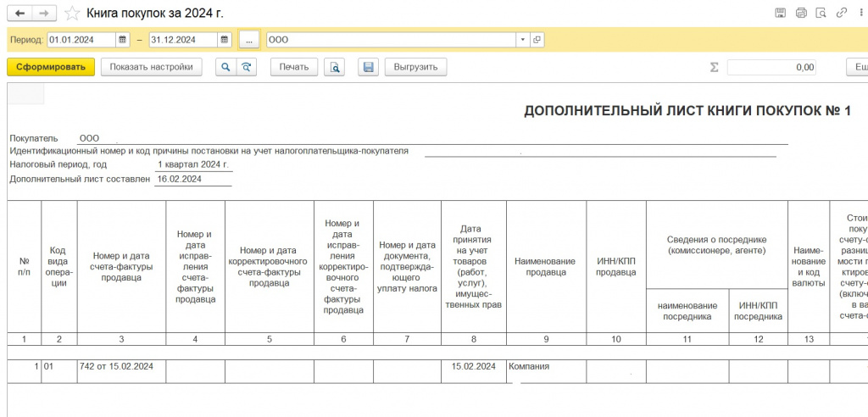
Task: Click header 'Наименование и код валюты'
Action: (x=809, y=267)
